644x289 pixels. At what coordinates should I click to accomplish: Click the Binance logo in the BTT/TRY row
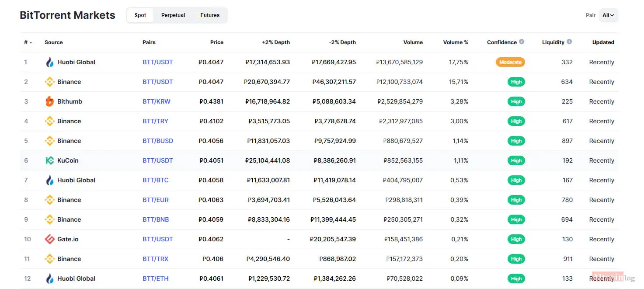pos(50,121)
